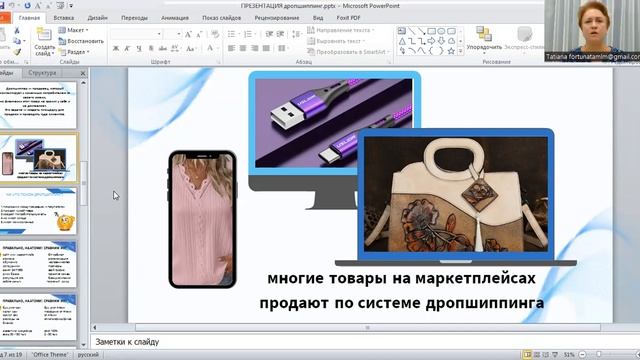Click the zoom out minus button
This screenshot has width=640, height=360.
point(583,355)
